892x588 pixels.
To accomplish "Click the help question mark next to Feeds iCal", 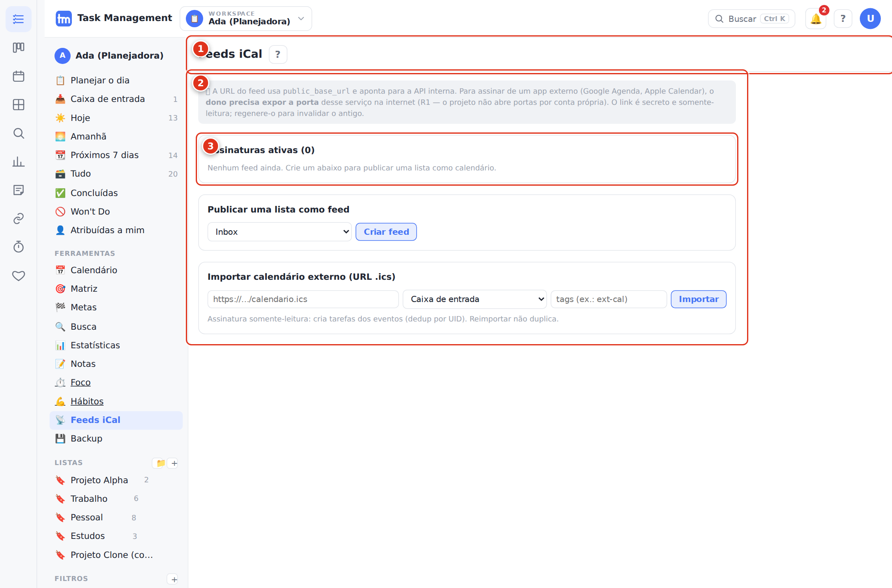I will [278, 54].
